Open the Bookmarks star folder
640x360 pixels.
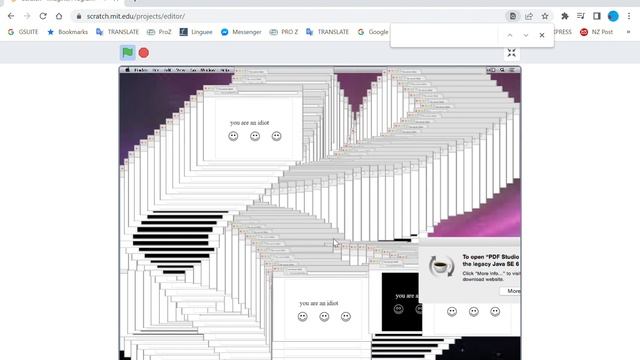(67, 32)
